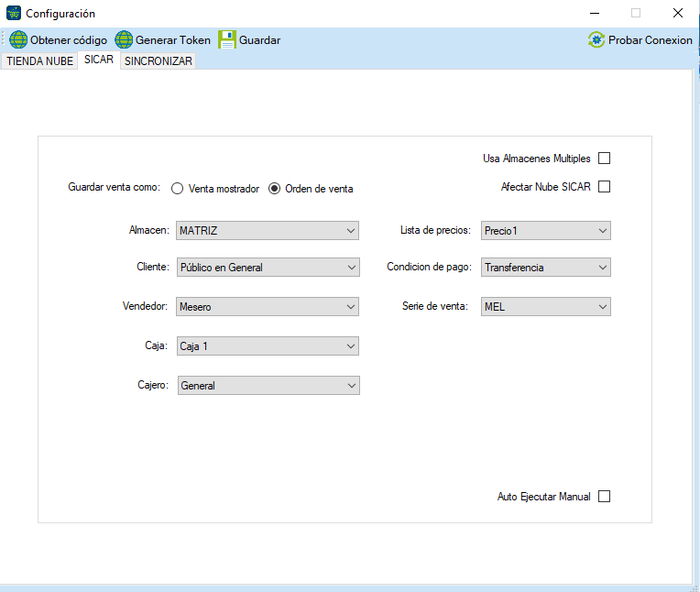
Task: Click the Cliente label
Action: [153, 267]
